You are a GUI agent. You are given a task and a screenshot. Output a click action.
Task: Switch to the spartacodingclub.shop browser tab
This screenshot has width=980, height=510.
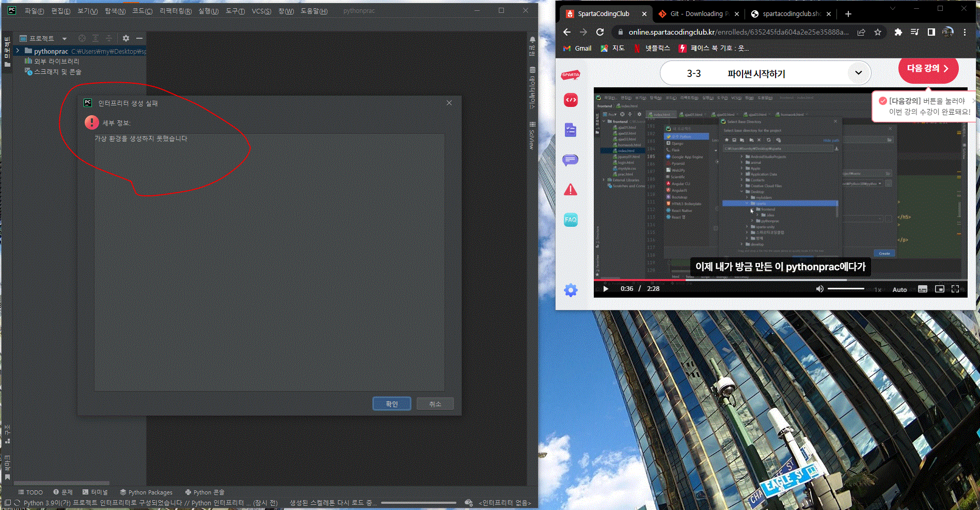(791, 14)
